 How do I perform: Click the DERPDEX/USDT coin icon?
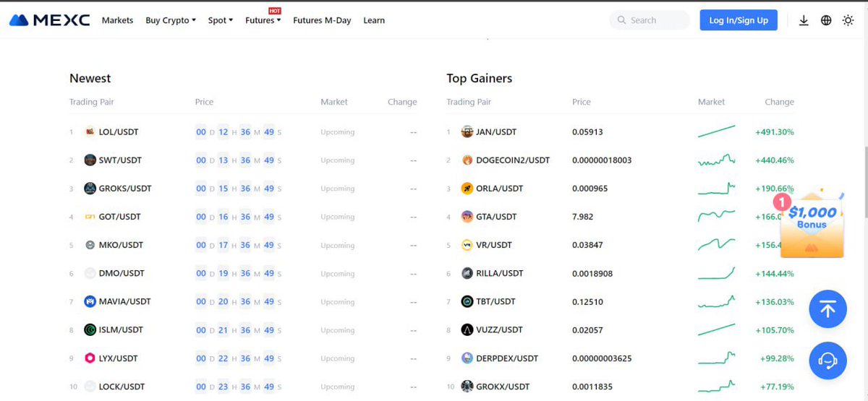pos(467,358)
